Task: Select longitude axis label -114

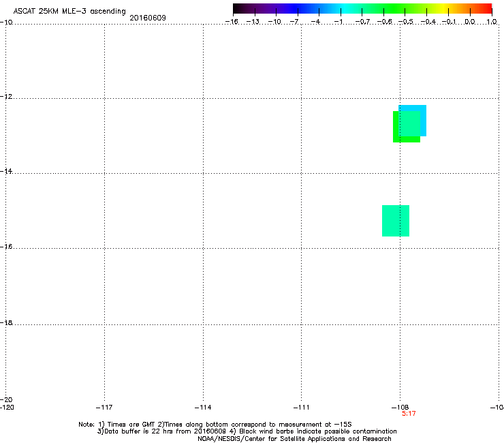Action: 203,408
